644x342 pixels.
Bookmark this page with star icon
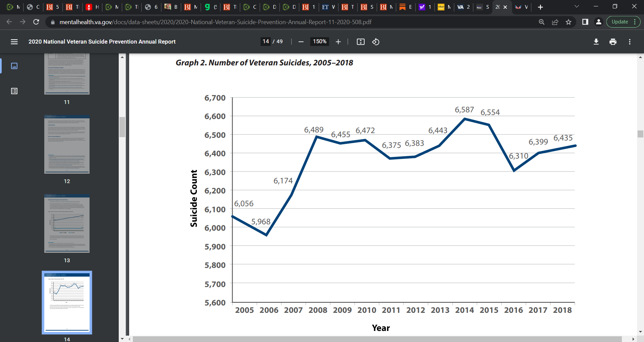click(x=569, y=22)
